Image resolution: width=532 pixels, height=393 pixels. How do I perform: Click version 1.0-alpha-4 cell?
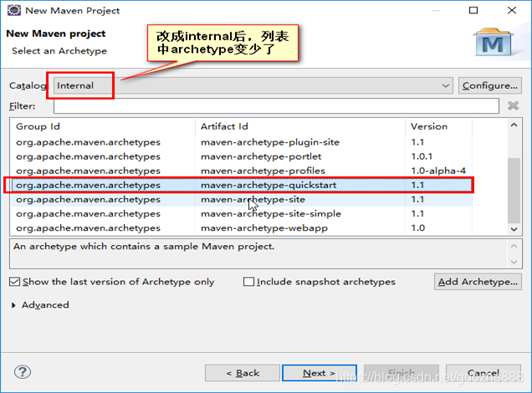point(438,171)
